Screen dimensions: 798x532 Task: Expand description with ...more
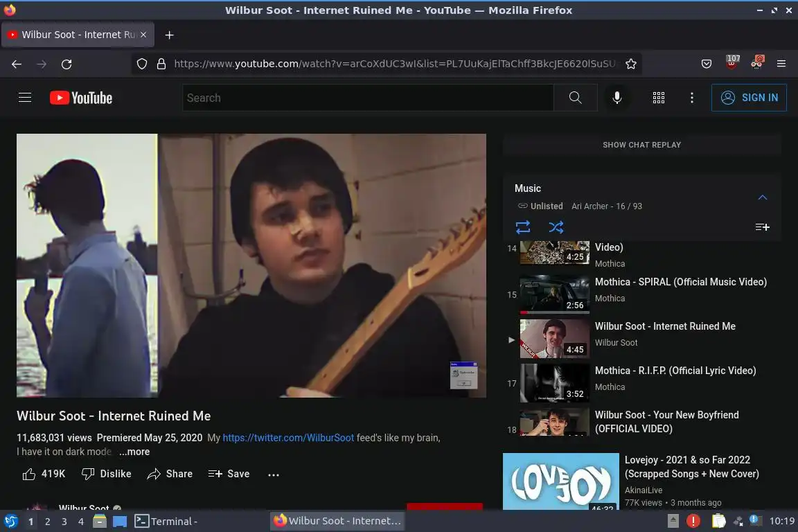pos(134,452)
